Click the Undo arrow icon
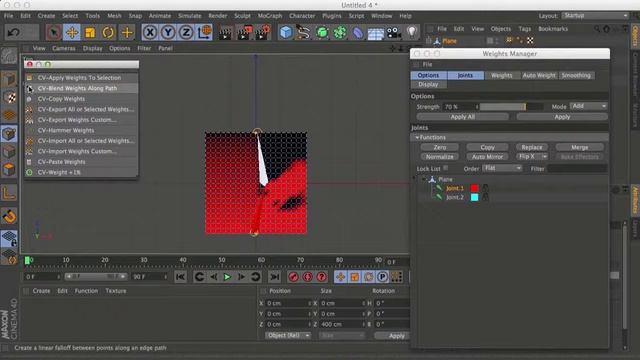Viewport: 640px width, 360px height. [x=13, y=32]
